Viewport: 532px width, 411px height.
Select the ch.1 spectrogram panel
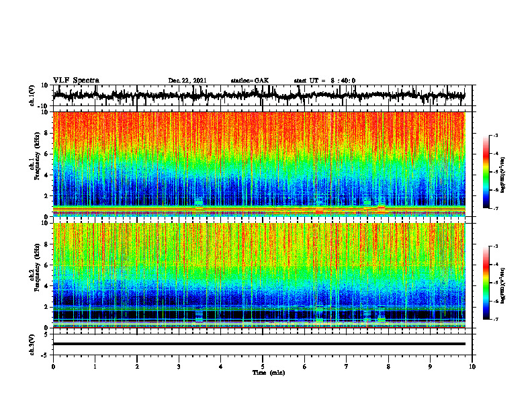coord(259,164)
